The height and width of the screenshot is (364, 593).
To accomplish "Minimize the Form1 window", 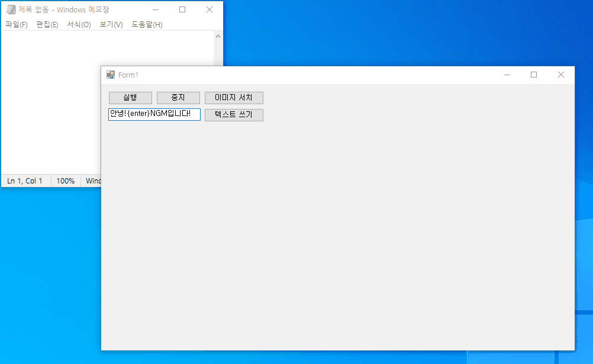I will click(x=507, y=75).
